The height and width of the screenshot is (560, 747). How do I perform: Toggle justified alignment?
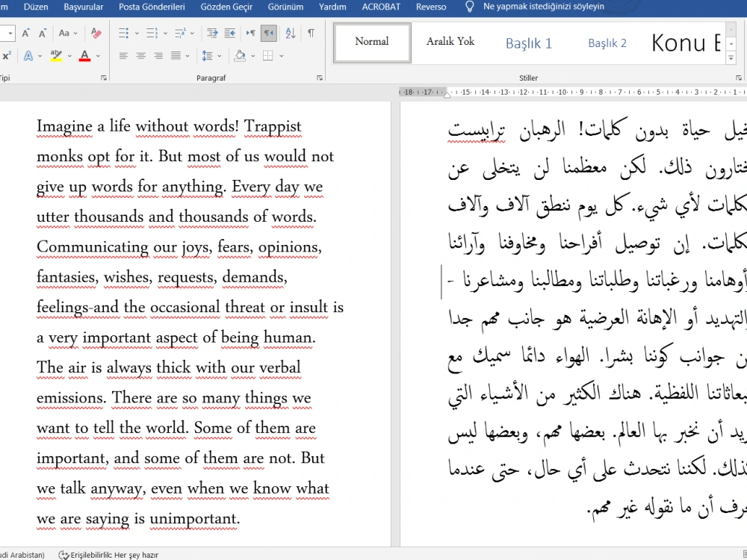pyautogui.click(x=176, y=56)
